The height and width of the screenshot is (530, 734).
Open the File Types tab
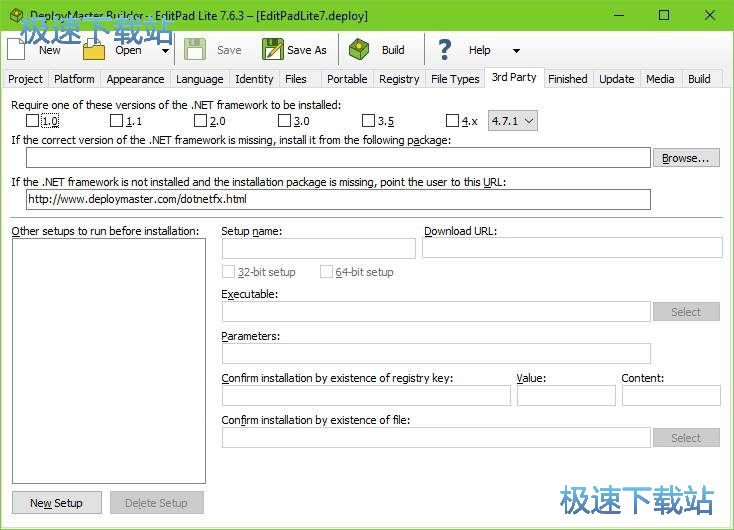tap(455, 79)
